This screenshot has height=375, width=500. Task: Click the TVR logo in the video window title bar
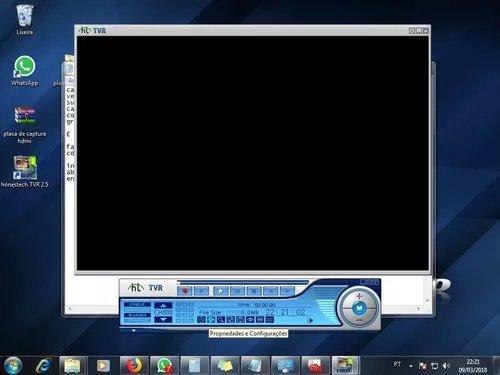(x=93, y=30)
